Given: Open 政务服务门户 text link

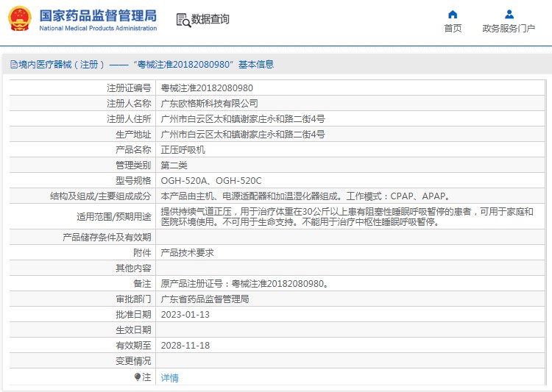Looking at the screenshot, I should click(509, 29).
